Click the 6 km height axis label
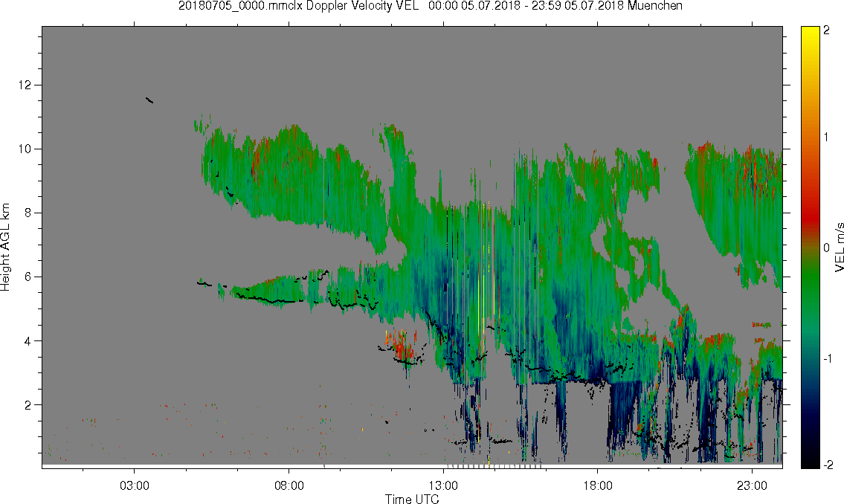 (x=28, y=277)
